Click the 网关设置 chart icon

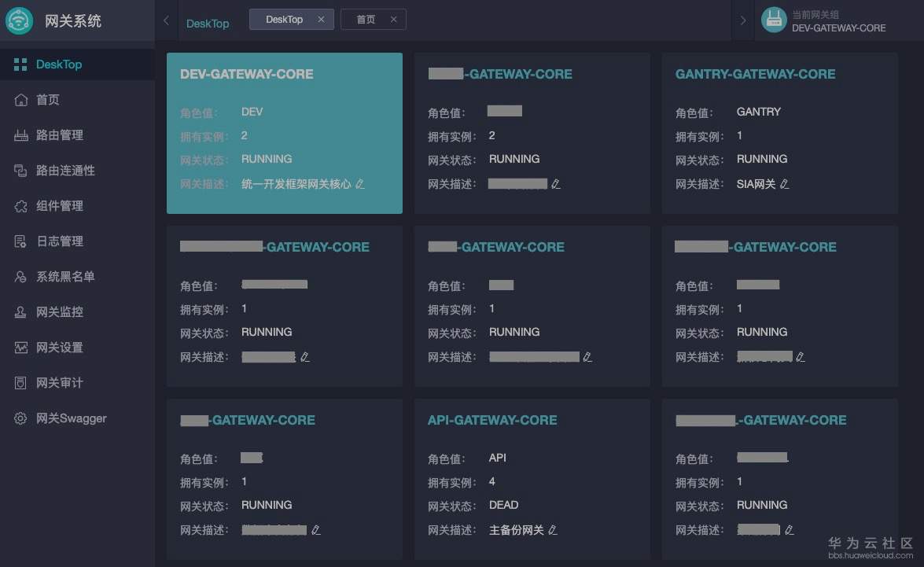(x=20, y=347)
